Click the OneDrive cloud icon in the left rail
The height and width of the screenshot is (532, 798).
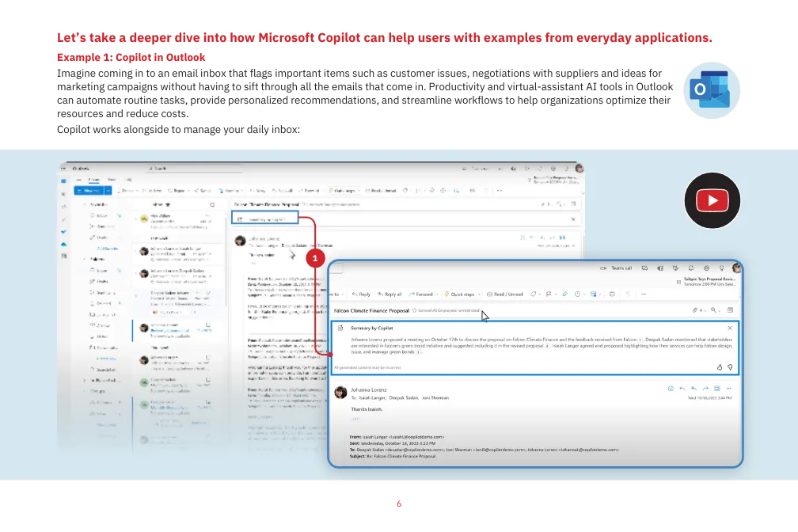point(63,245)
